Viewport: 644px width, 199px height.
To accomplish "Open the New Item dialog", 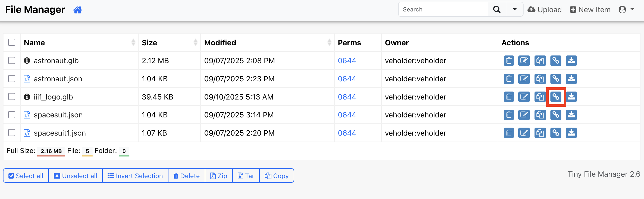I will [590, 9].
